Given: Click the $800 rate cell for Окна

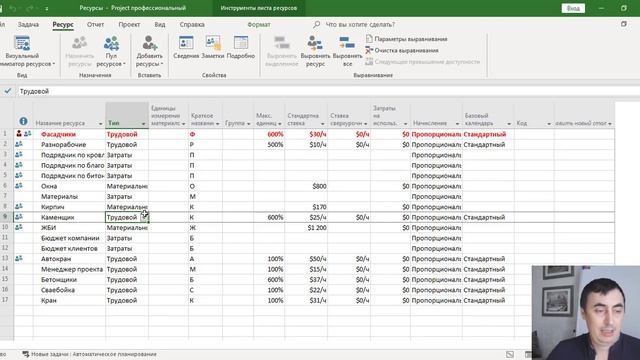Looking at the screenshot, I should [306, 186].
